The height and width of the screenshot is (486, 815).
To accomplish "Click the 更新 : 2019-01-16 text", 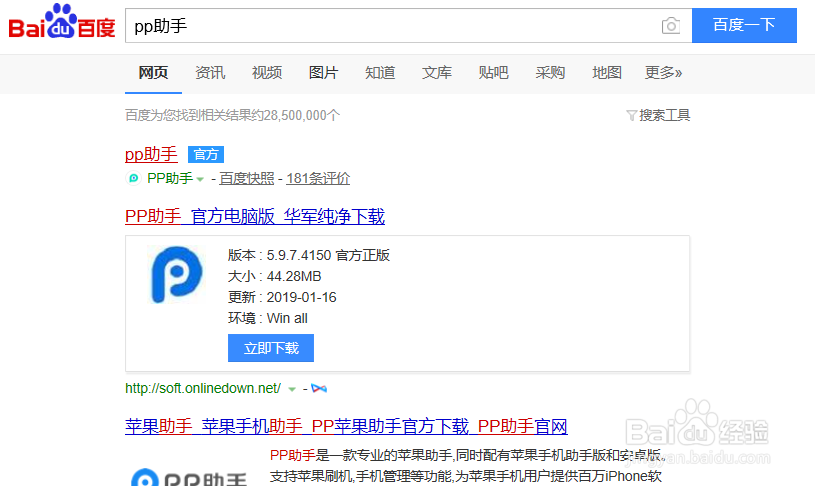I will tap(282, 297).
